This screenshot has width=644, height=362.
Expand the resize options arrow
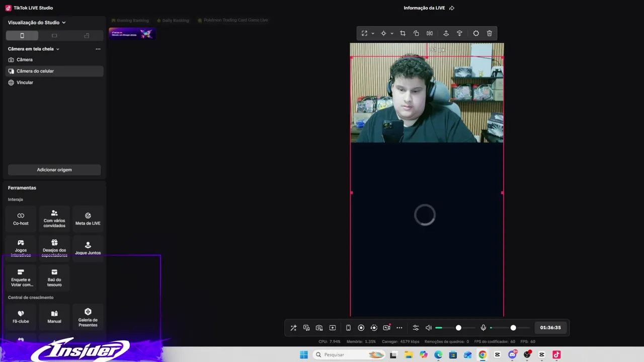[x=373, y=34]
